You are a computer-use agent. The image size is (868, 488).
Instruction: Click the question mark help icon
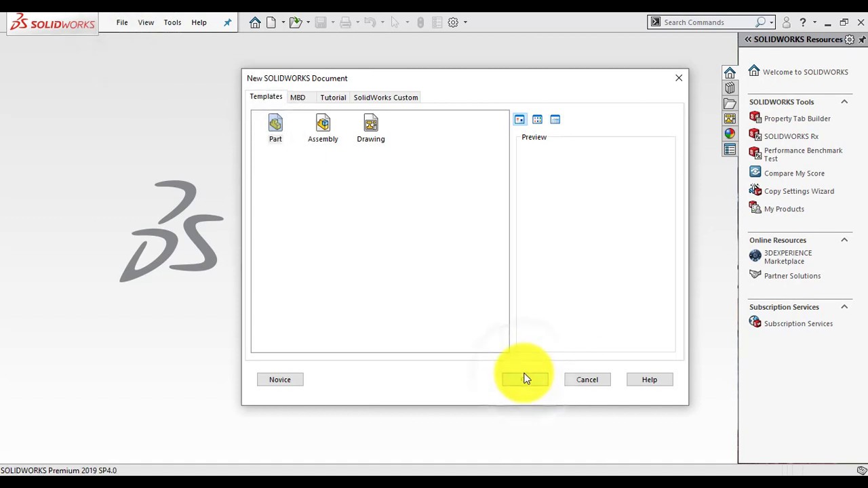(803, 22)
